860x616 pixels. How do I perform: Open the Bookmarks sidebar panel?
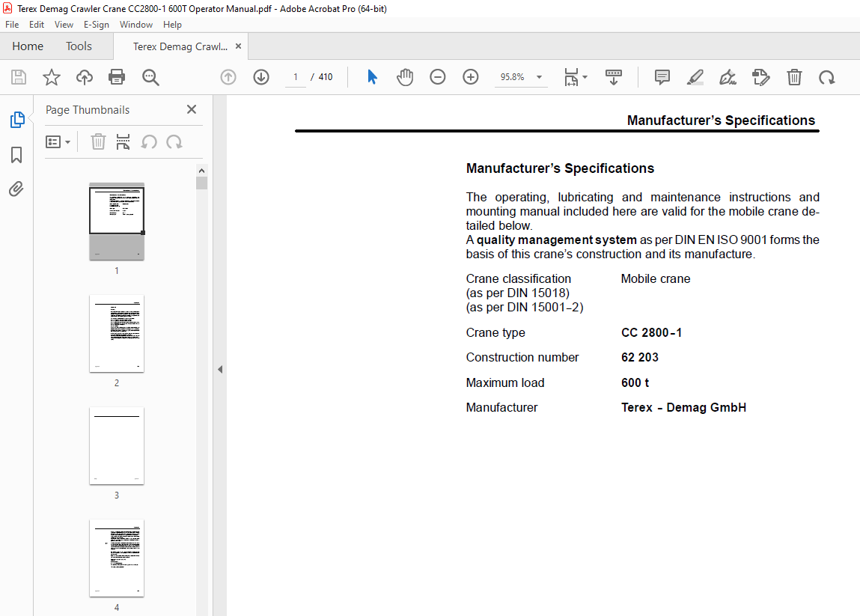point(16,155)
